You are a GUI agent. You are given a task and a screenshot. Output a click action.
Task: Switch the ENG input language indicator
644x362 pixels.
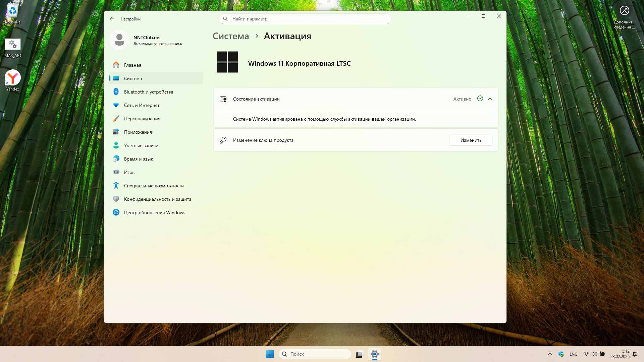tap(574, 354)
